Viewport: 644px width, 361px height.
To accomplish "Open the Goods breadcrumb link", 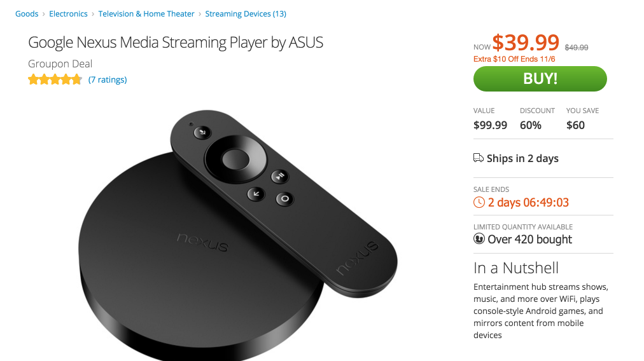I will point(27,14).
